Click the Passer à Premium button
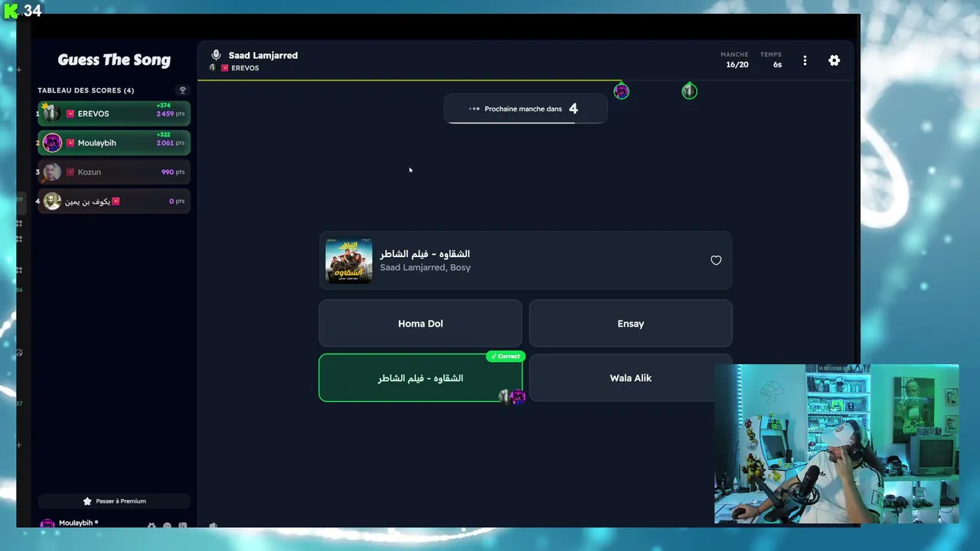Viewport: 980px width, 551px height. coord(114,501)
